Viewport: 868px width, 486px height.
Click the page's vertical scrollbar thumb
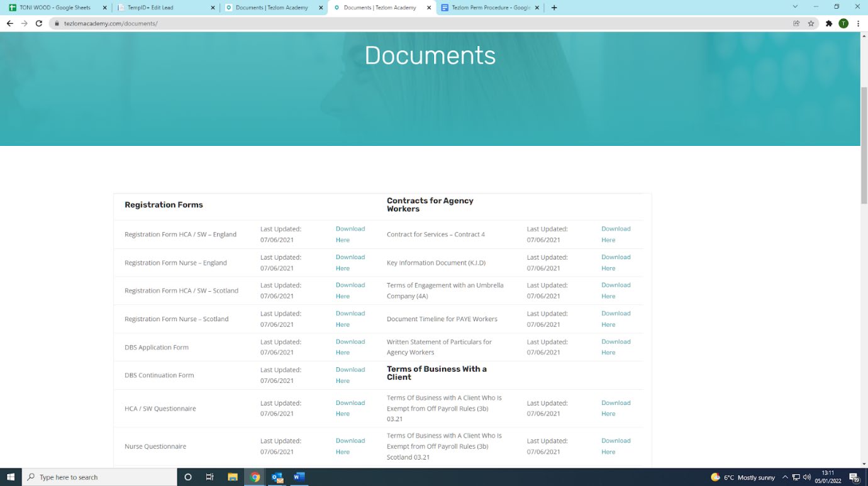click(864, 145)
